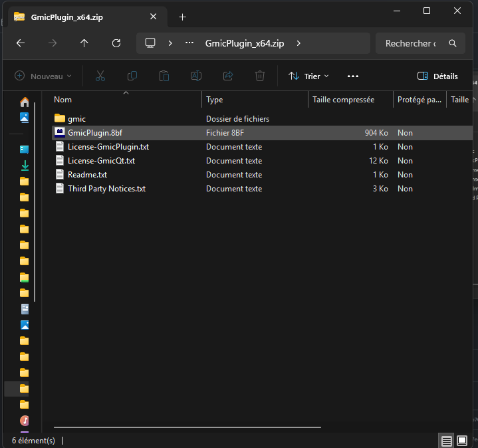
Task: Expand chevron after GmicPlugin_x64.zip in address bar
Action: pyautogui.click(x=299, y=43)
